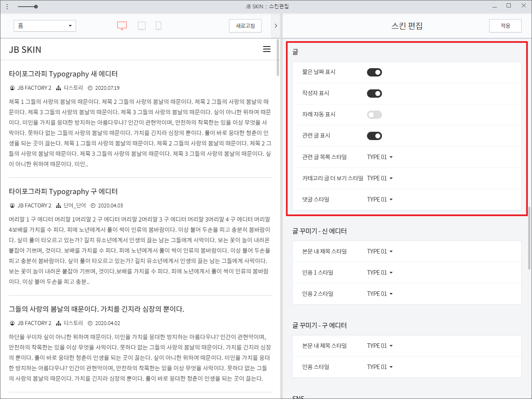Toggle 작성자 표시 switch
The image size is (532, 399).
tap(374, 94)
